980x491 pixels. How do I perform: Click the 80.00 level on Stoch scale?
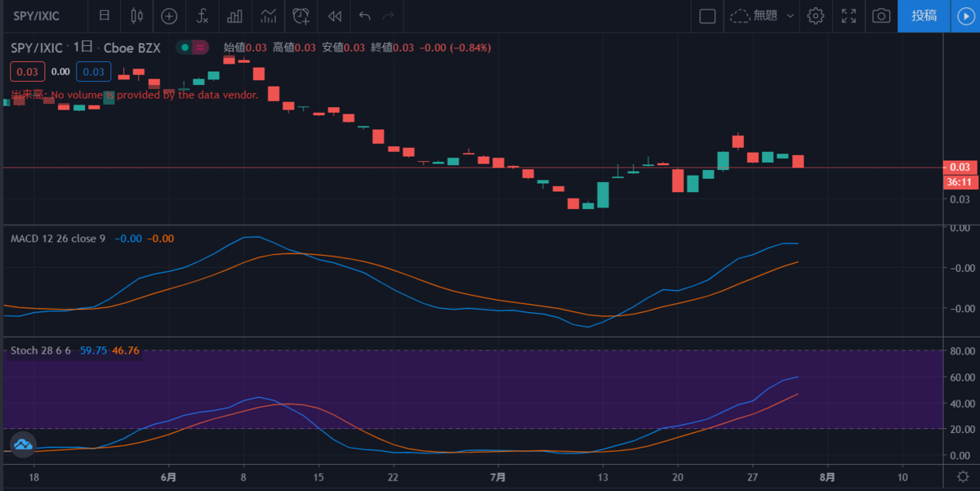click(964, 350)
